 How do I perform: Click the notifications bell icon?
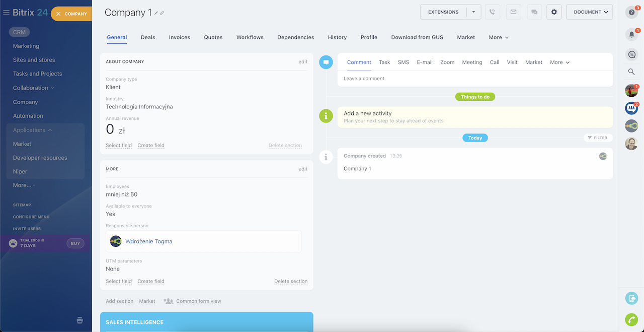coord(631,34)
